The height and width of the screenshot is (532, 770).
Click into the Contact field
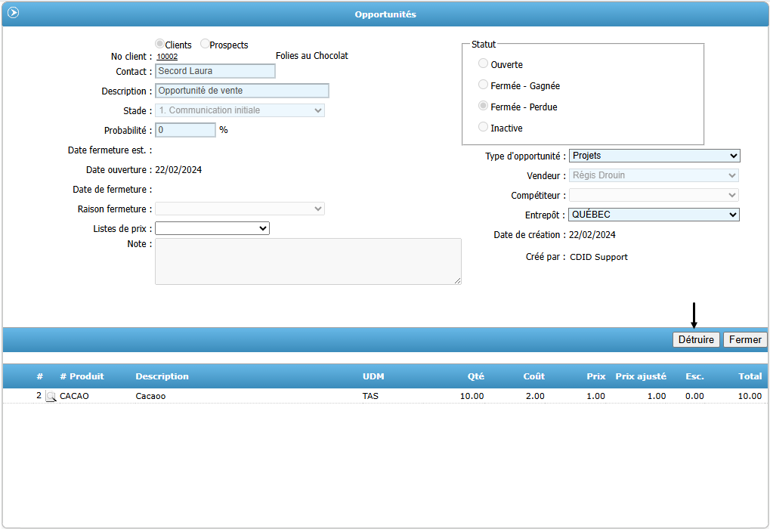[215, 71]
